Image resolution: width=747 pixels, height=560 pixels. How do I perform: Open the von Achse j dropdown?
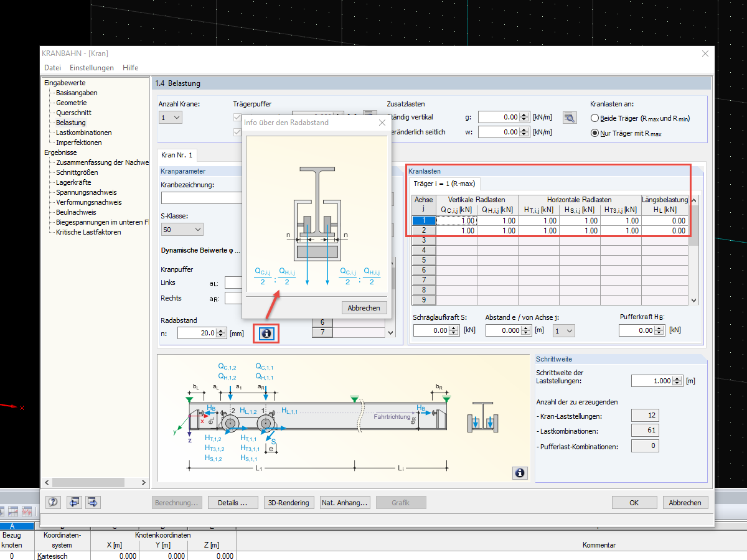pos(563,331)
